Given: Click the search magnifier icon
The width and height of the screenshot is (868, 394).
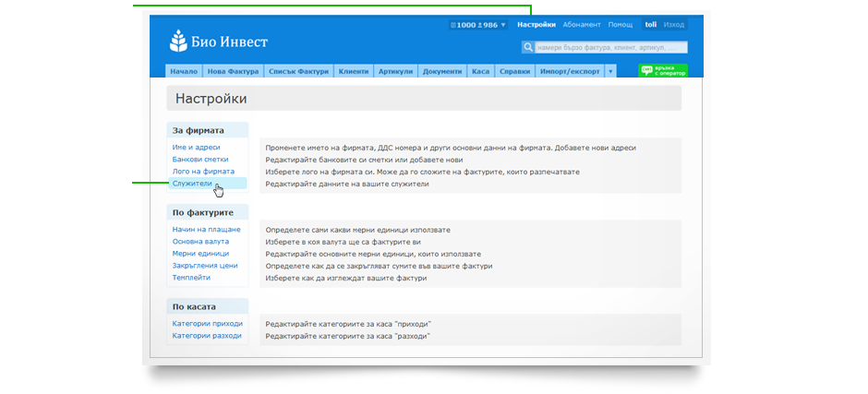Looking at the screenshot, I should pos(527,47).
